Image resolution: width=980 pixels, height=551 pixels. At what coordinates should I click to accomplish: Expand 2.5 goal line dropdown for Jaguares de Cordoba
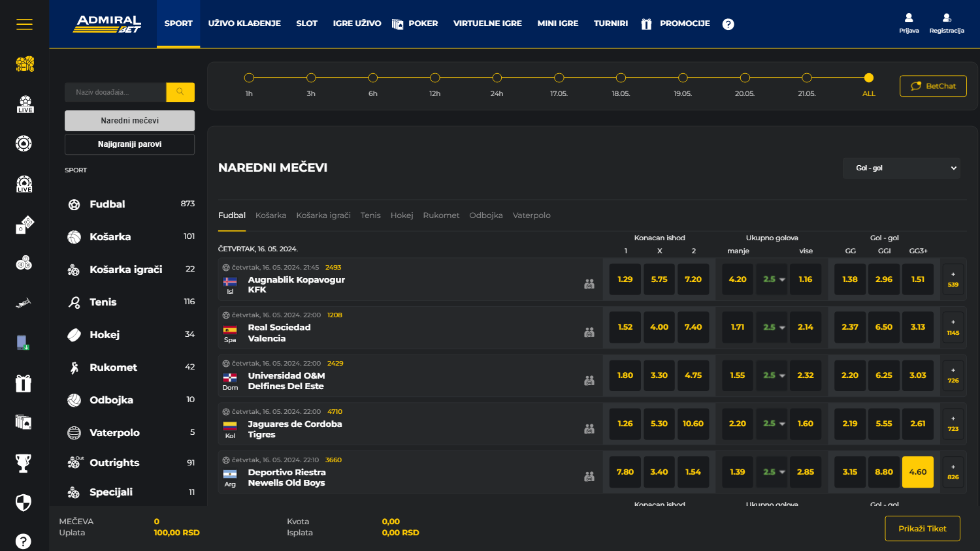click(x=772, y=424)
